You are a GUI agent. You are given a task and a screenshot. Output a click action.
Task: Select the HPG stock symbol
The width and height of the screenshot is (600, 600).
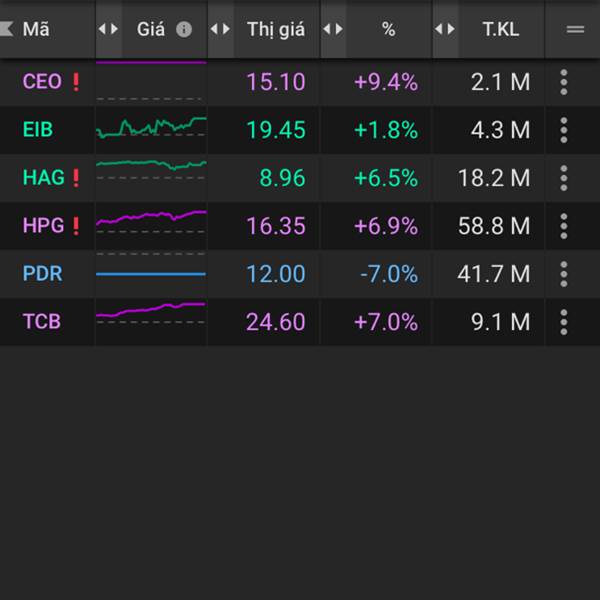[43, 226]
